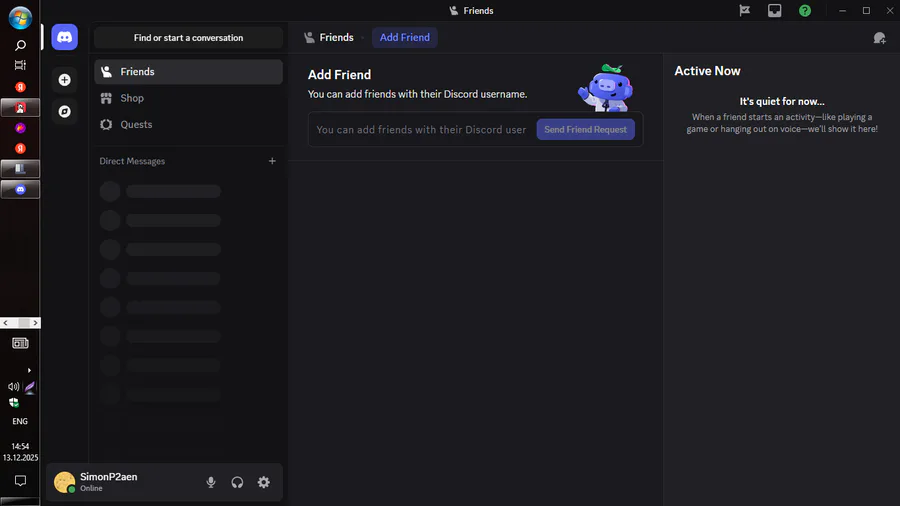Create a new Direct Message with plus

(x=272, y=161)
